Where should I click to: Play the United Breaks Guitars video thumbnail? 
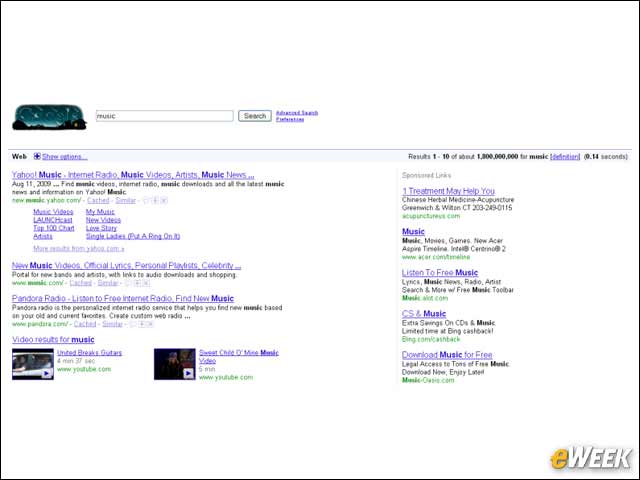point(33,364)
